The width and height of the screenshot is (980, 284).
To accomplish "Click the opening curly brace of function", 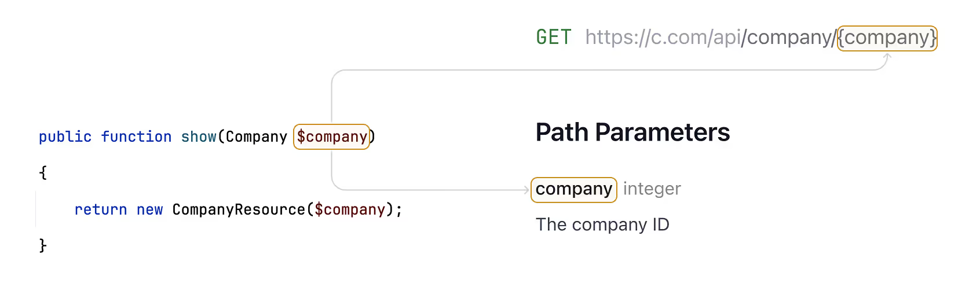I will point(43,173).
